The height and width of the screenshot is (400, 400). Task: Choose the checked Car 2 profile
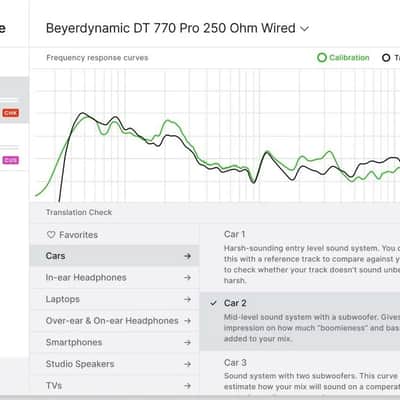click(x=300, y=321)
